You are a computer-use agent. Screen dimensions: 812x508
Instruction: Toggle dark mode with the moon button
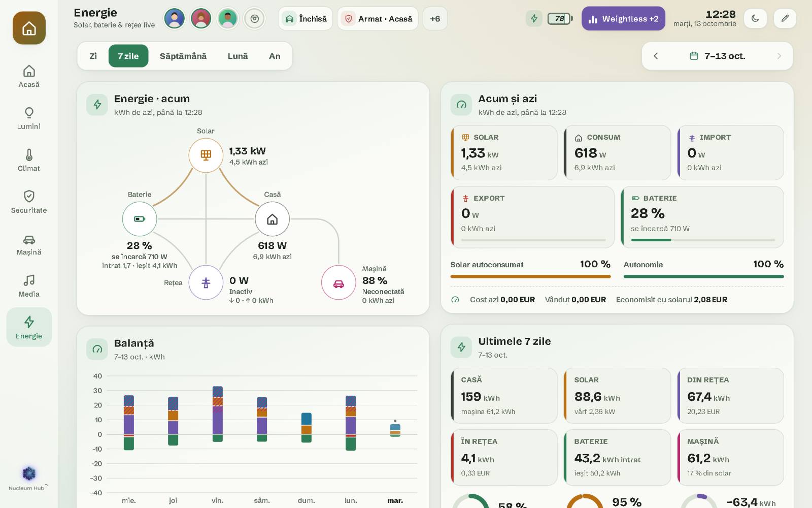click(755, 19)
